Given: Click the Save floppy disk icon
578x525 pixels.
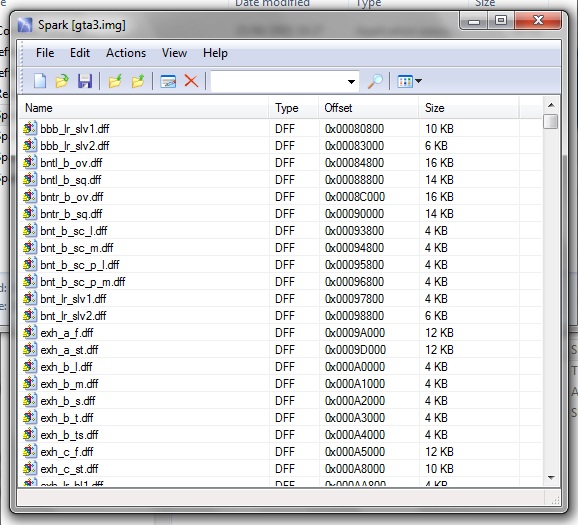Looking at the screenshot, I should click(85, 81).
